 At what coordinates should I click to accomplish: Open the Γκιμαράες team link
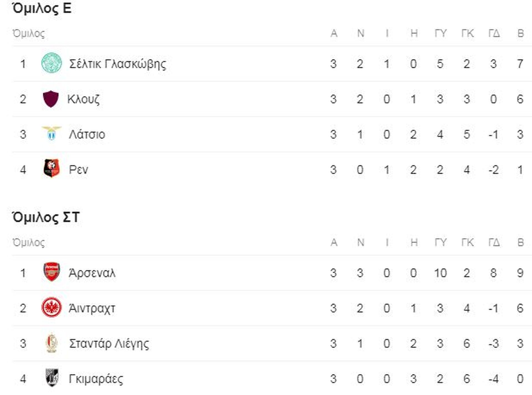pyautogui.click(x=96, y=379)
